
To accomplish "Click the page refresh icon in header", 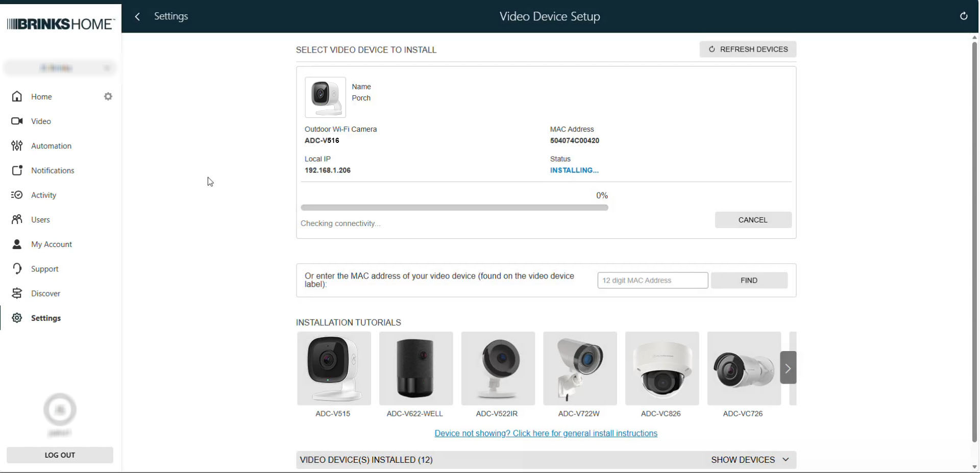I will pos(964,16).
